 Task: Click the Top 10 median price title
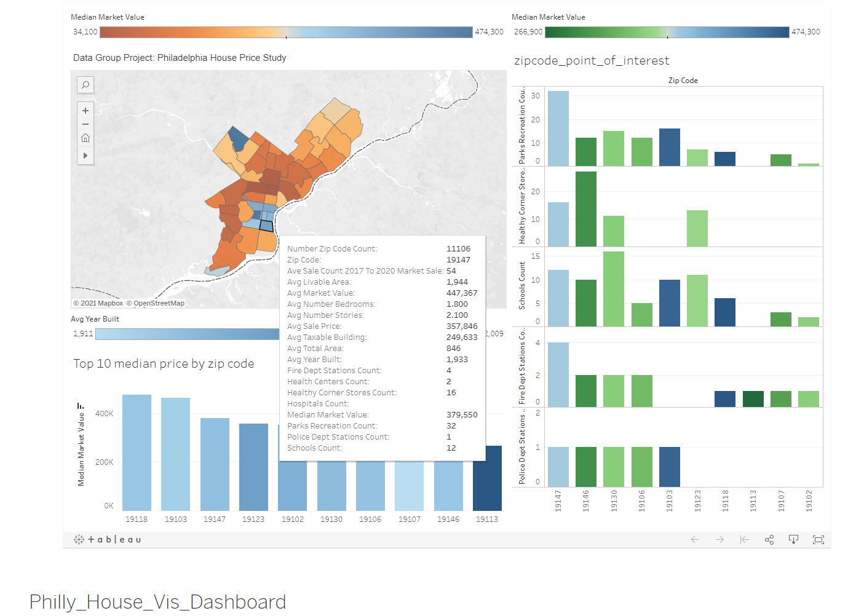click(164, 363)
